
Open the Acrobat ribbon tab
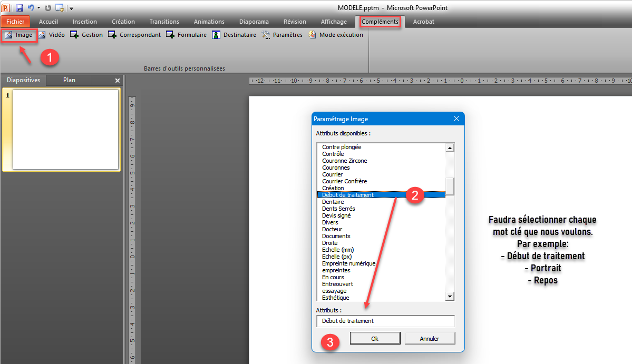click(423, 22)
